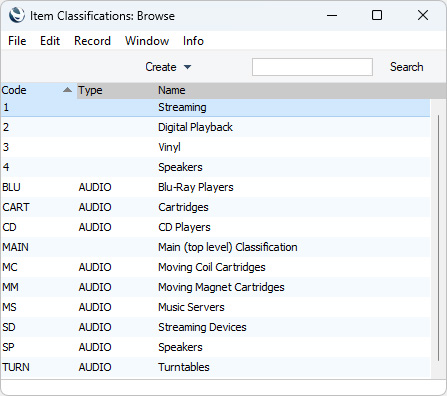
Task: Click the BLU code cell
Action: (x=11, y=187)
